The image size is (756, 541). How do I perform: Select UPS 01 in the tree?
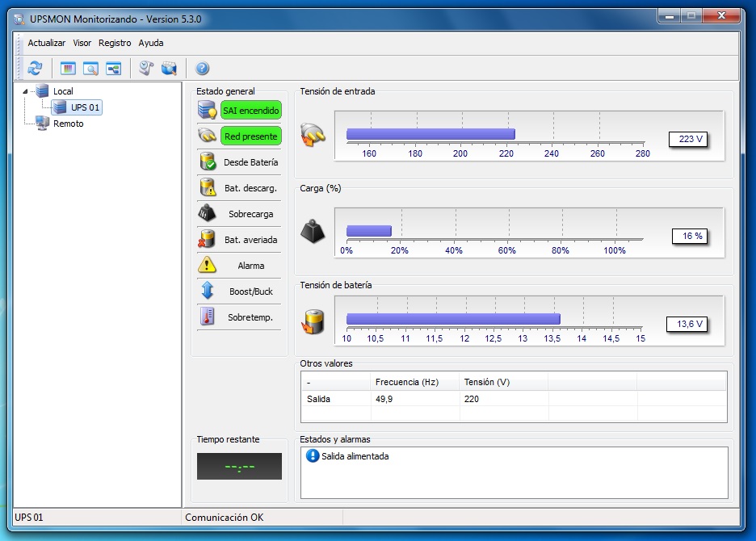(x=86, y=107)
